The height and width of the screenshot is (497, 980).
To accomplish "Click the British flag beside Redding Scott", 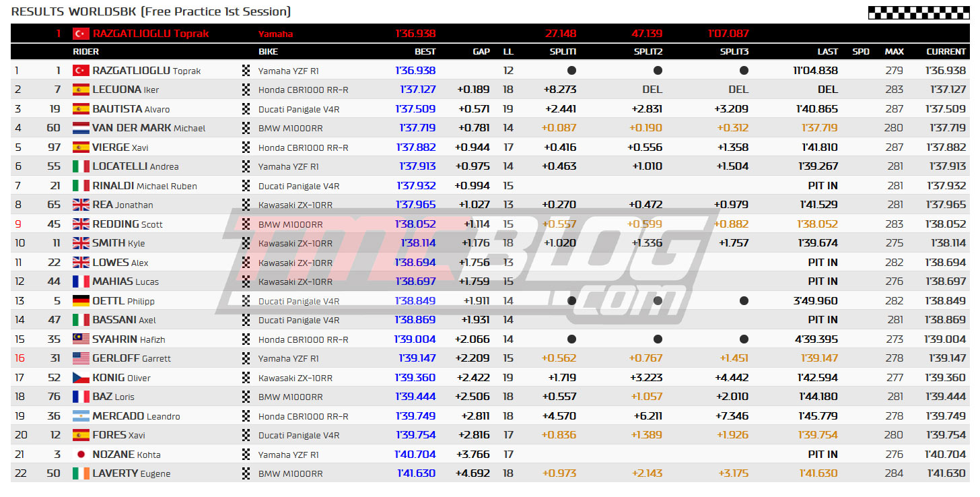I will pos(81,224).
